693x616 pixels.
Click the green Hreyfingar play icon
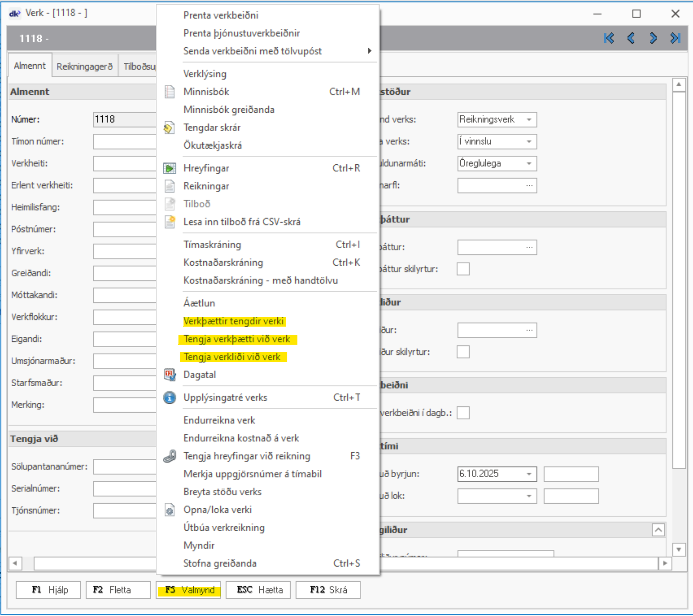169,168
